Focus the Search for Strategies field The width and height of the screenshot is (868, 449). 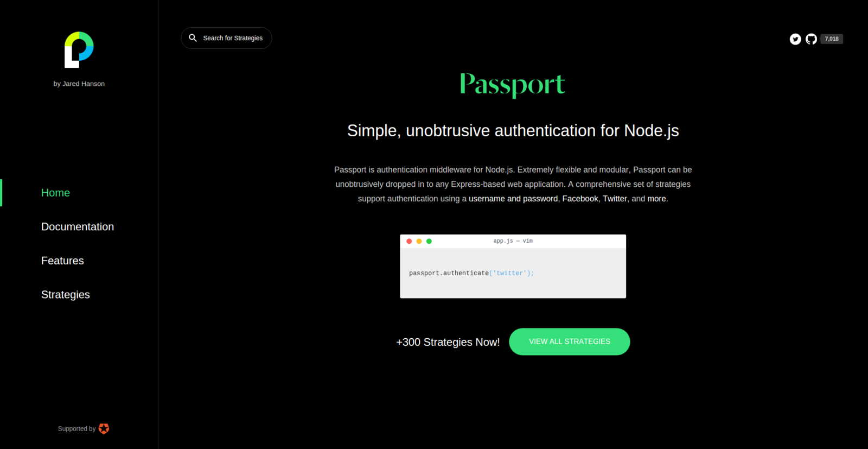pyautogui.click(x=226, y=38)
